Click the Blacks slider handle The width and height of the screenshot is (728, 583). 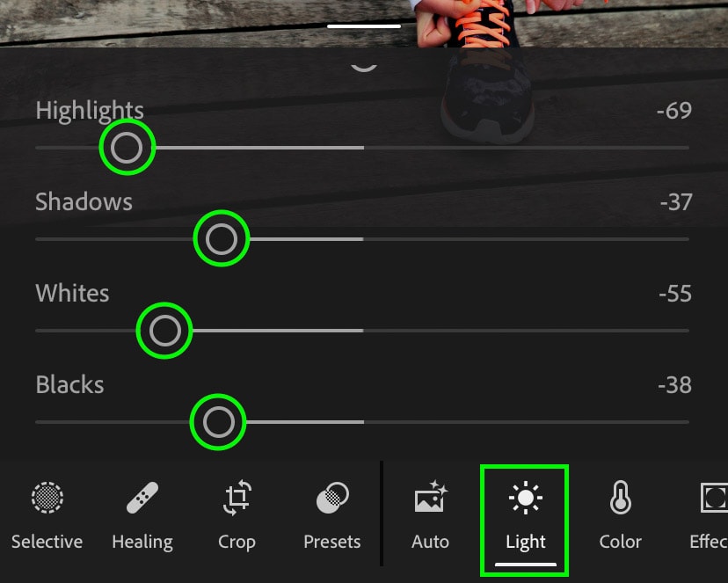pos(218,422)
